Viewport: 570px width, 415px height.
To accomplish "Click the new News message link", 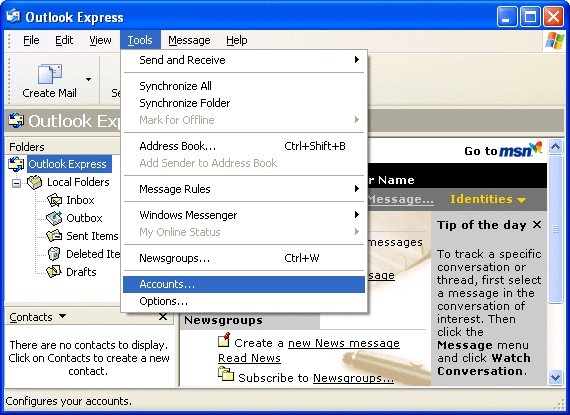I will tap(344, 343).
